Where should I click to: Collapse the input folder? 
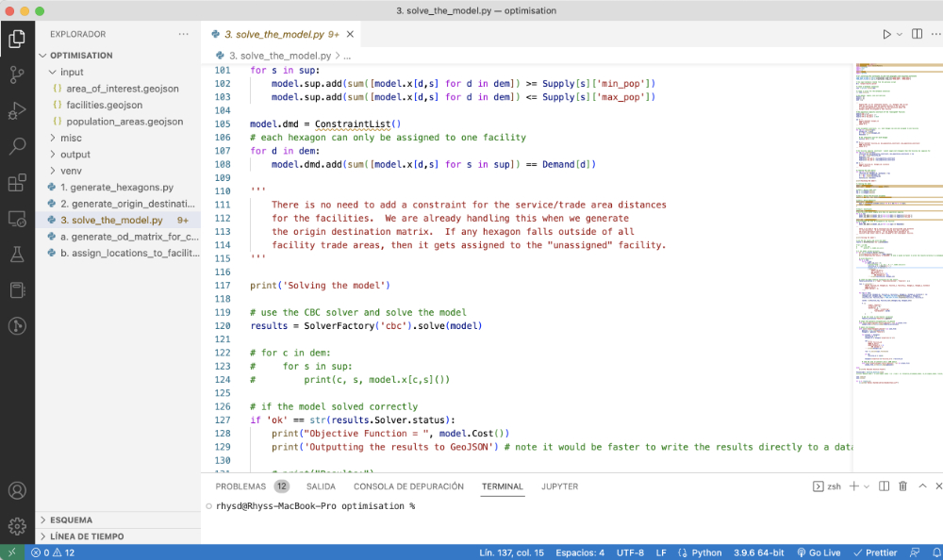click(x=72, y=72)
